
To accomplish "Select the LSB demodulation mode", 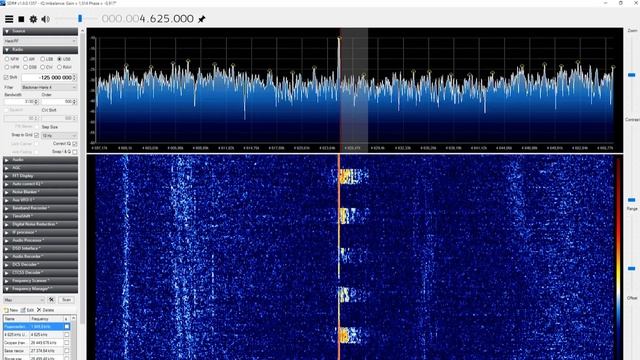I will (x=47, y=59).
